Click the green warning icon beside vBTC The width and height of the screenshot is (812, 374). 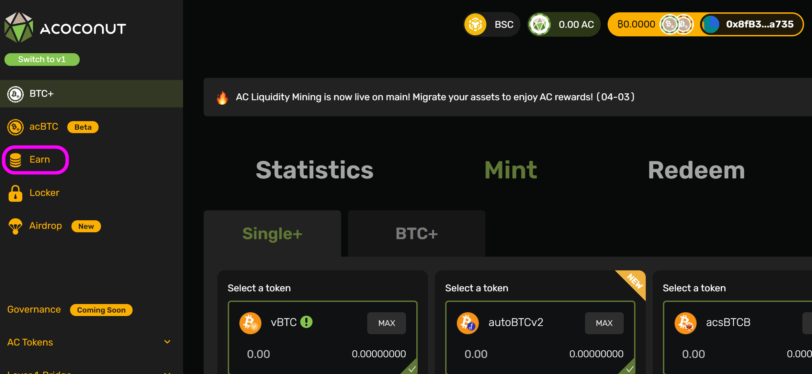[307, 322]
